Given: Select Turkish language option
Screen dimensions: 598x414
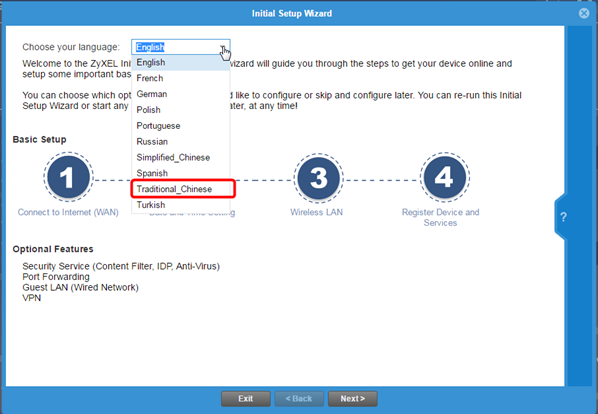Looking at the screenshot, I should pyautogui.click(x=181, y=205).
